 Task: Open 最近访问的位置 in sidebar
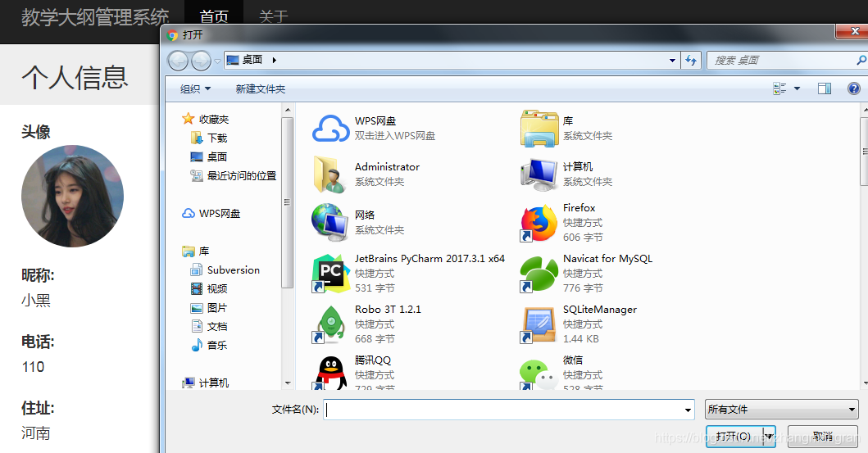[233, 176]
